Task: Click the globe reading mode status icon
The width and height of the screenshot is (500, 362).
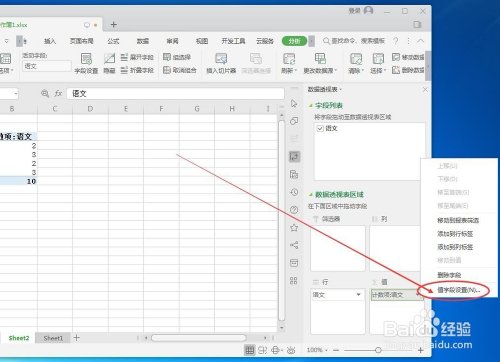Action: [x=276, y=350]
